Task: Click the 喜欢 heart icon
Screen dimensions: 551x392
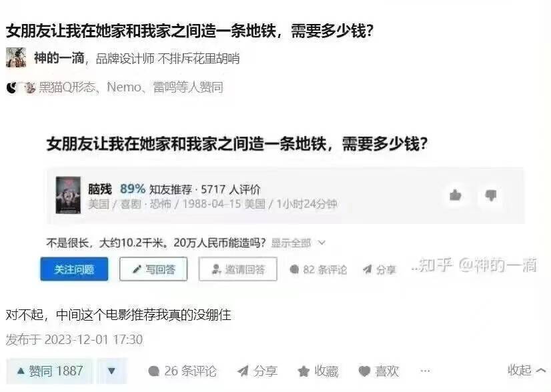Action: 364,371
